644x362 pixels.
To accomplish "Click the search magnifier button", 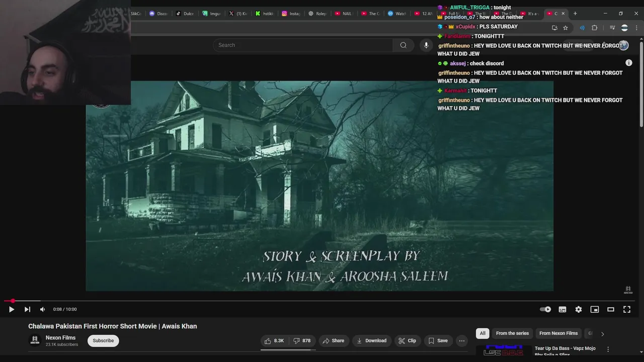I will (x=403, y=45).
